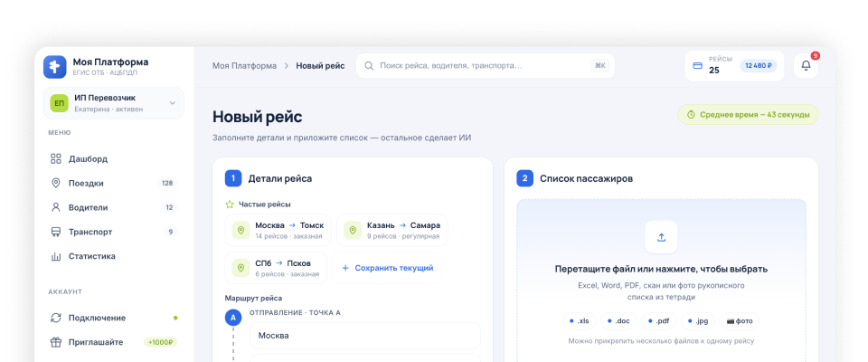
Task: Click the Дашборд grid icon
Action: point(55,159)
